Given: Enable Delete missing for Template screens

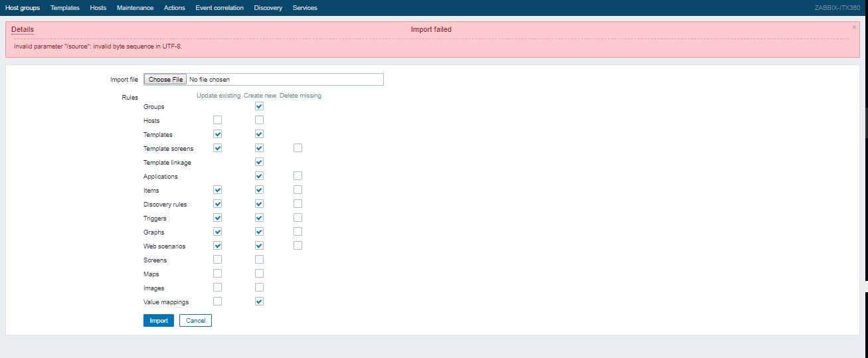Looking at the screenshot, I should pos(298,148).
